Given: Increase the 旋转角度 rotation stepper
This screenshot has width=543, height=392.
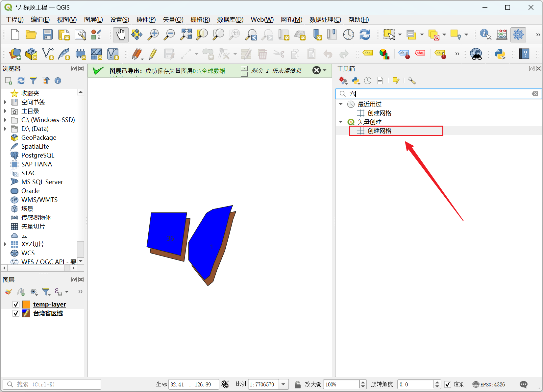Looking at the screenshot, I should (x=437, y=382).
